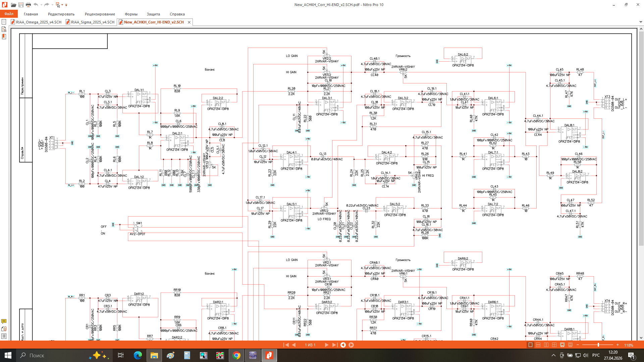This screenshot has height=362, width=644.
Task: Switch to continuous page view mode
Action: pyautogui.click(x=538, y=345)
